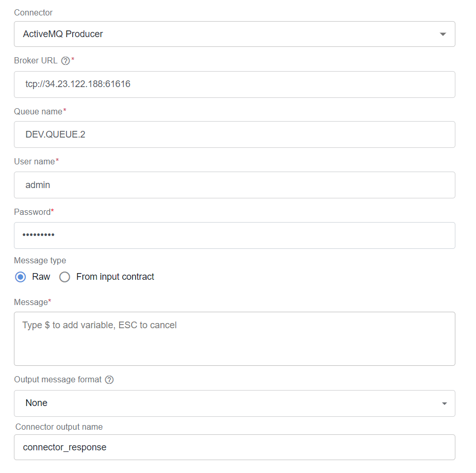This screenshot has height=473, width=476.
Task: Expand the Output message format None dropdown
Action: pyautogui.click(x=234, y=403)
